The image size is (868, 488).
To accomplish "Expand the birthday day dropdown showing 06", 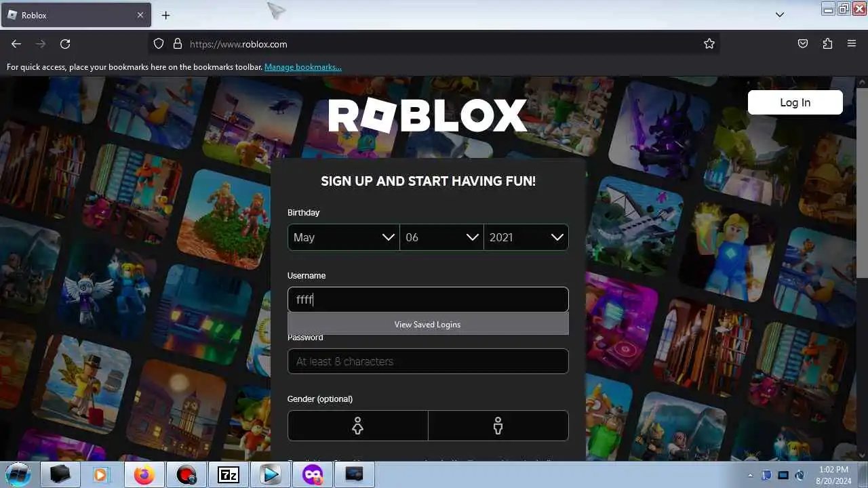I will pyautogui.click(x=441, y=237).
